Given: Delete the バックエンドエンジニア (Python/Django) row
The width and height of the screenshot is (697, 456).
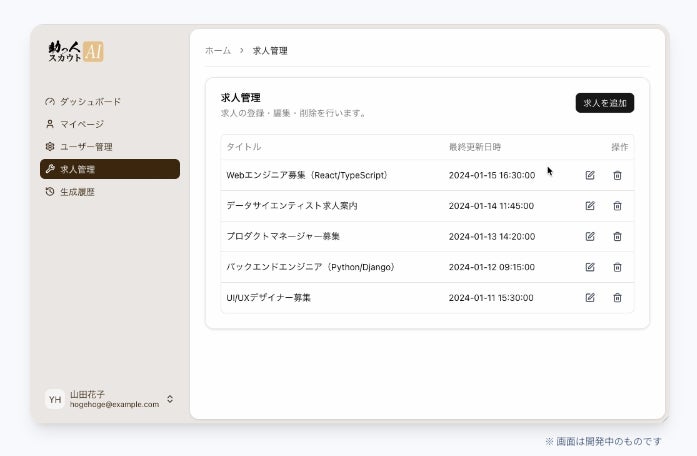Looking at the screenshot, I should (x=617, y=267).
